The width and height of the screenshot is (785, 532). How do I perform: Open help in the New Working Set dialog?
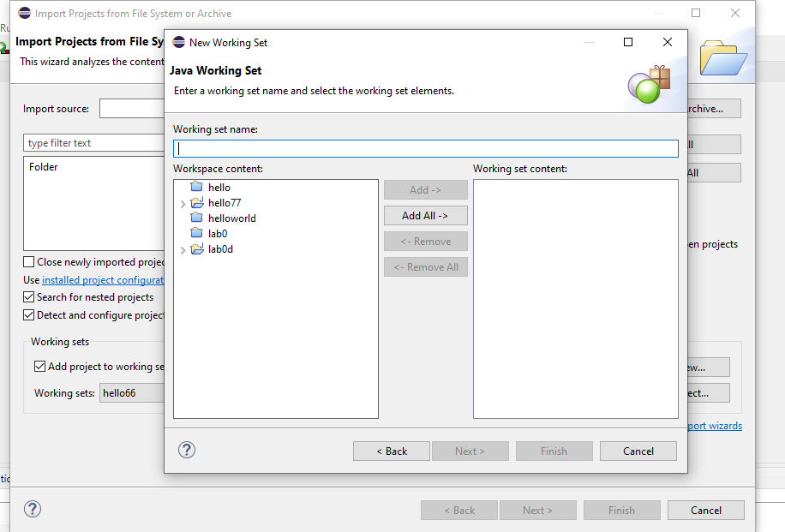(x=186, y=449)
